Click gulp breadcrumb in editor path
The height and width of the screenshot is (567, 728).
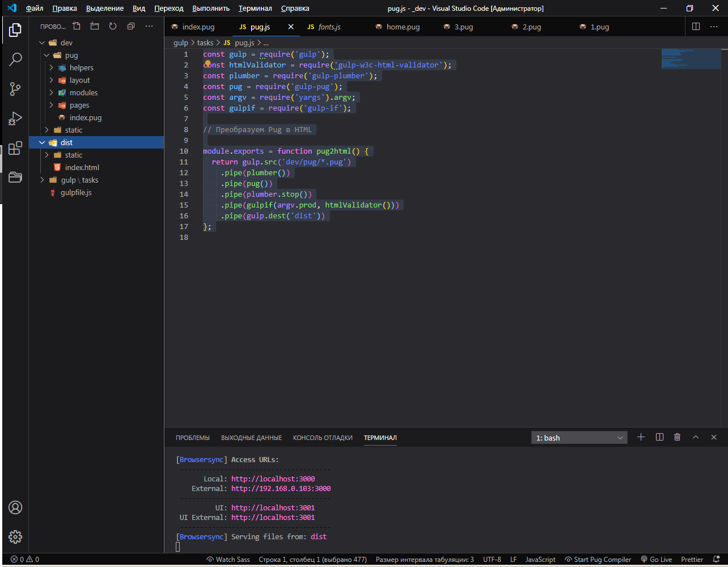(x=181, y=43)
